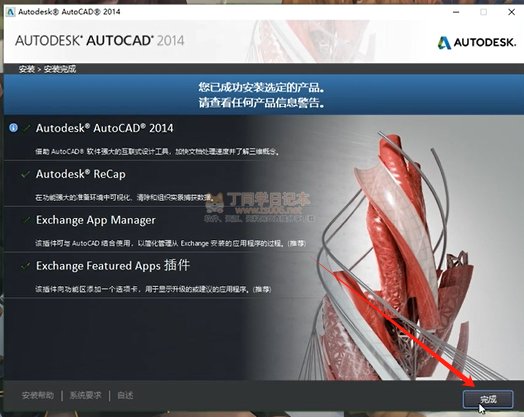Image resolution: width=524 pixels, height=417 pixels.
Task: Click the 完成 finish button
Action: (488, 399)
